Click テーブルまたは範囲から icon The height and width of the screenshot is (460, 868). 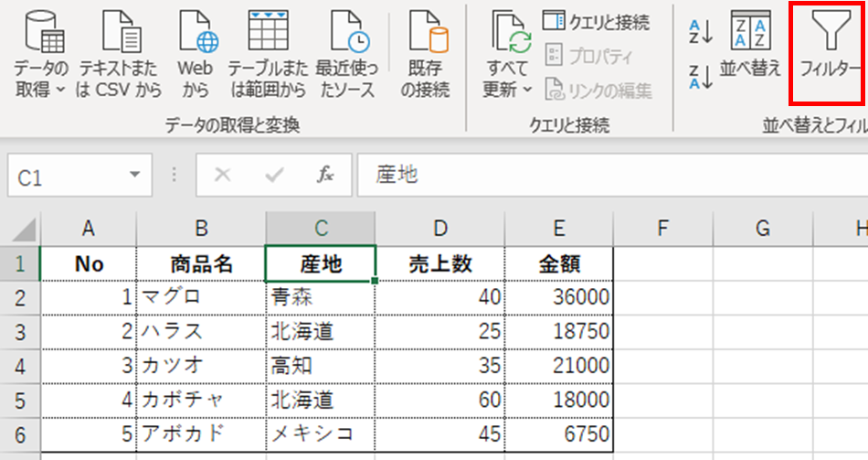click(x=268, y=37)
